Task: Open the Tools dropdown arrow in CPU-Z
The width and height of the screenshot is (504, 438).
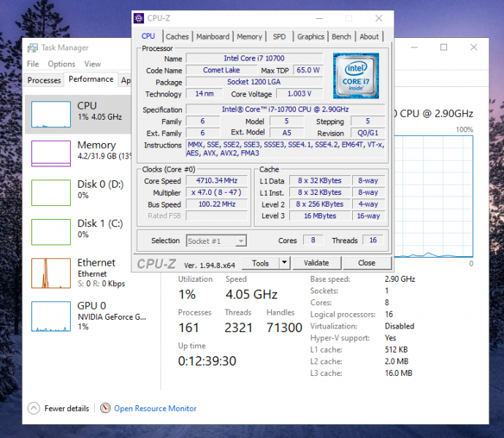Action: point(285,263)
